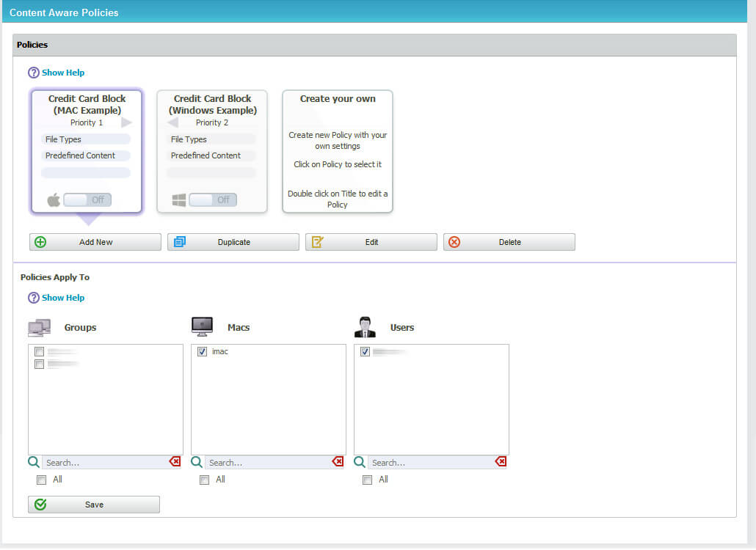
Task: Click Predefined Content in Windows Example policy
Action: 211,155
